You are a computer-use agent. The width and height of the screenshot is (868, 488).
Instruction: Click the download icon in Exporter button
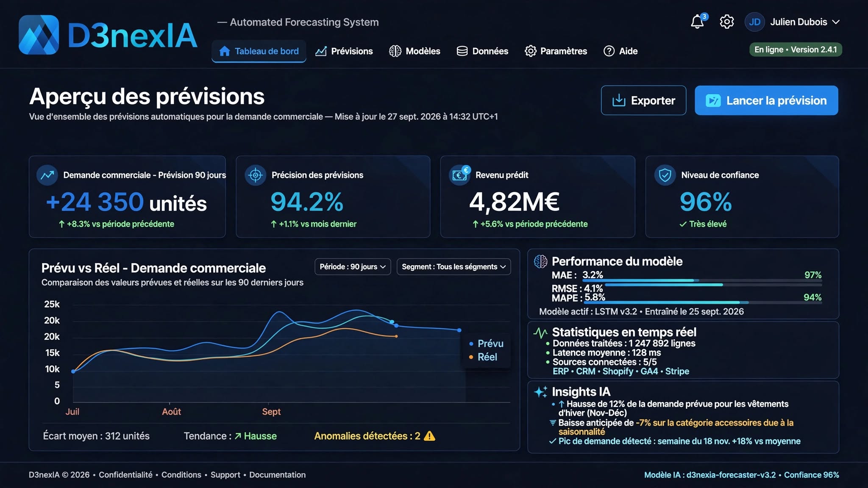(x=619, y=100)
